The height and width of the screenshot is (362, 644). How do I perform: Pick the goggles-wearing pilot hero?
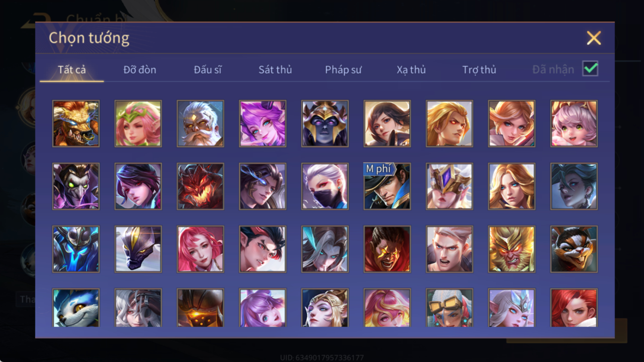[449, 308]
